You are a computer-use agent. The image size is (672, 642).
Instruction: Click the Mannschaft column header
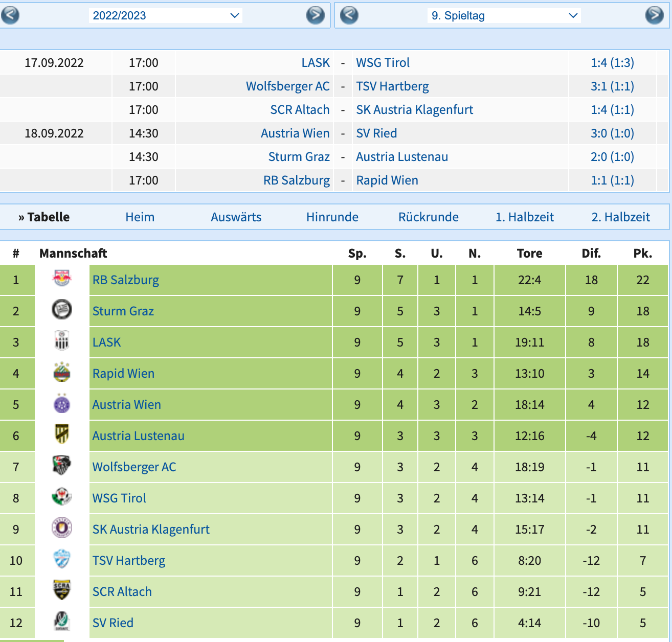pos(73,254)
